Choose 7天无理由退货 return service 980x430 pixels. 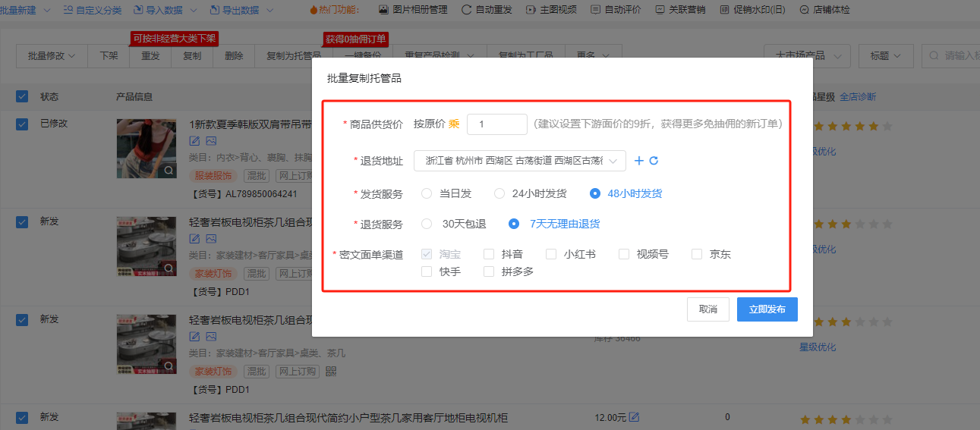(514, 224)
